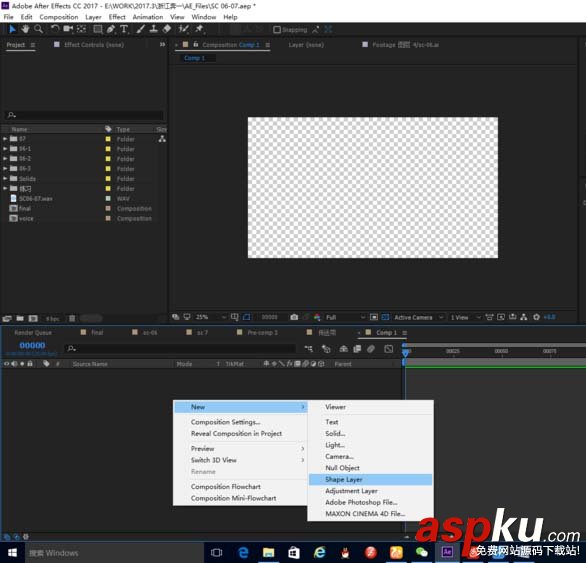Open the composition mini-flowchart icon in timeline
Image resolution: width=586 pixels, height=563 pixels.
(x=308, y=348)
